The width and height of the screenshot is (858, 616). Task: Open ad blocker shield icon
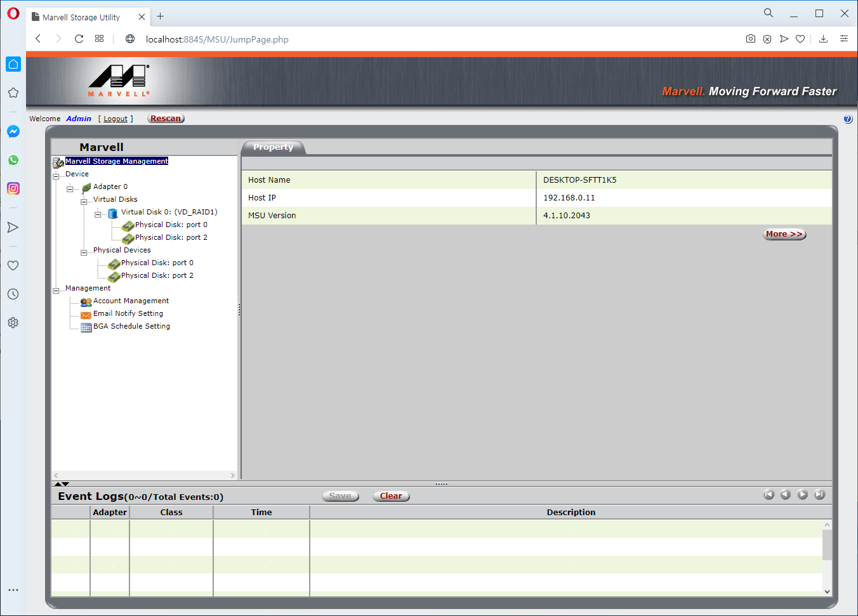[767, 39]
